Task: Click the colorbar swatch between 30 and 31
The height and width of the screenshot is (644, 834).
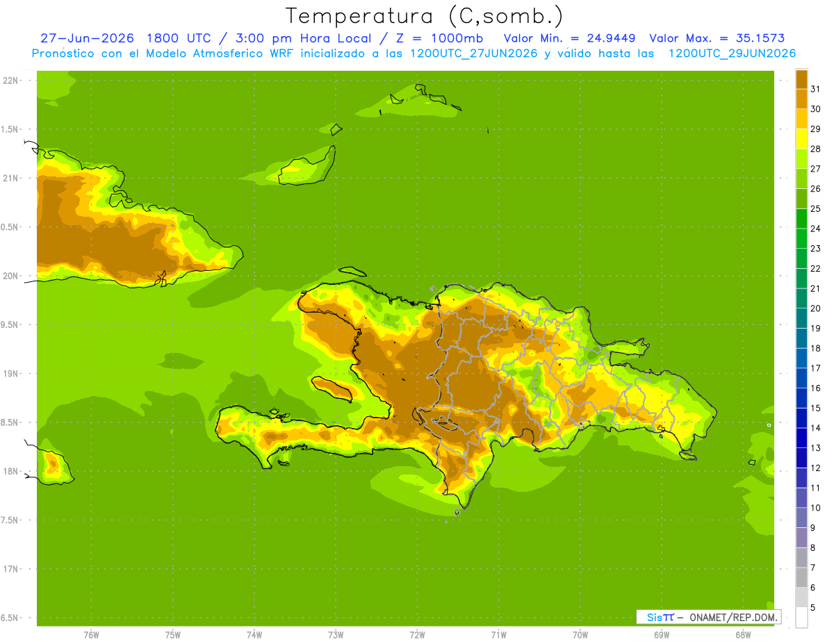Action: (x=801, y=99)
